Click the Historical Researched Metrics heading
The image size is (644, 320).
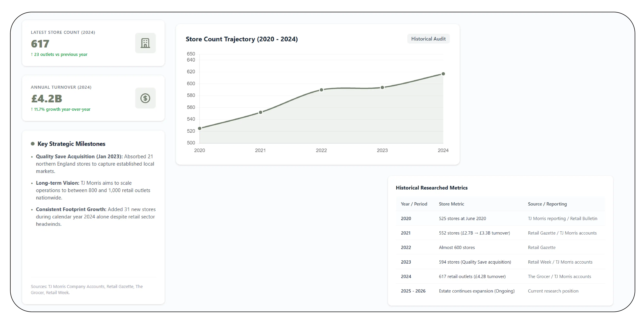(431, 188)
